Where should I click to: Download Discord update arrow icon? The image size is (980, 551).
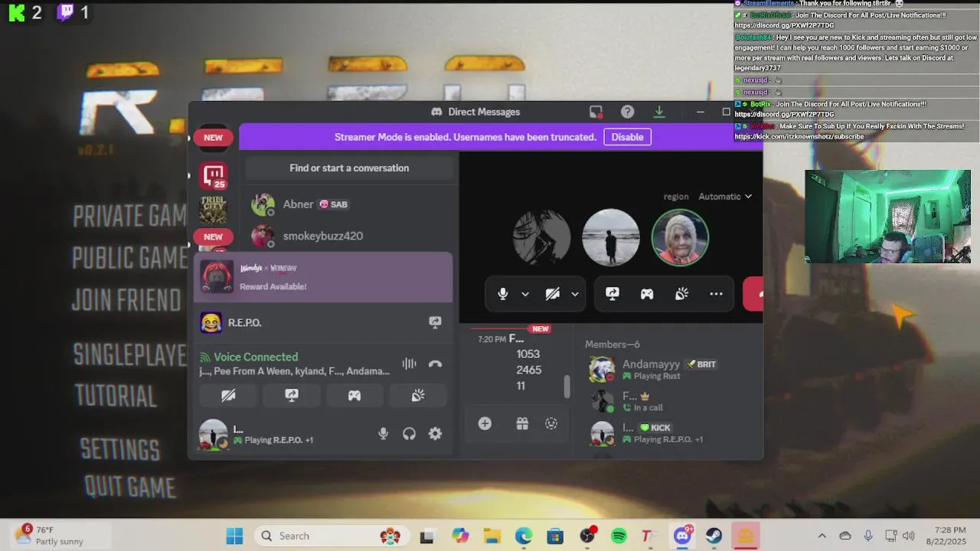[x=658, y=112]
